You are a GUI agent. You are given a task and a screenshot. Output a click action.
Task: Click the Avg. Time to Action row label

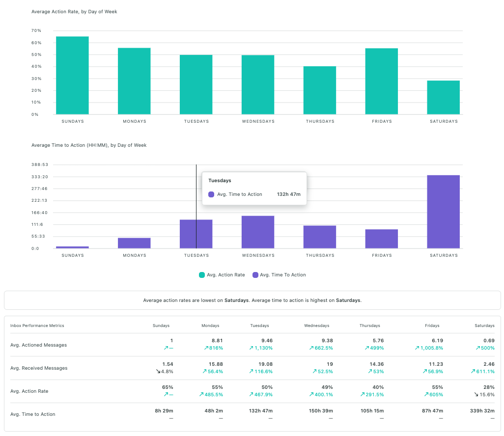coord(33,414)
